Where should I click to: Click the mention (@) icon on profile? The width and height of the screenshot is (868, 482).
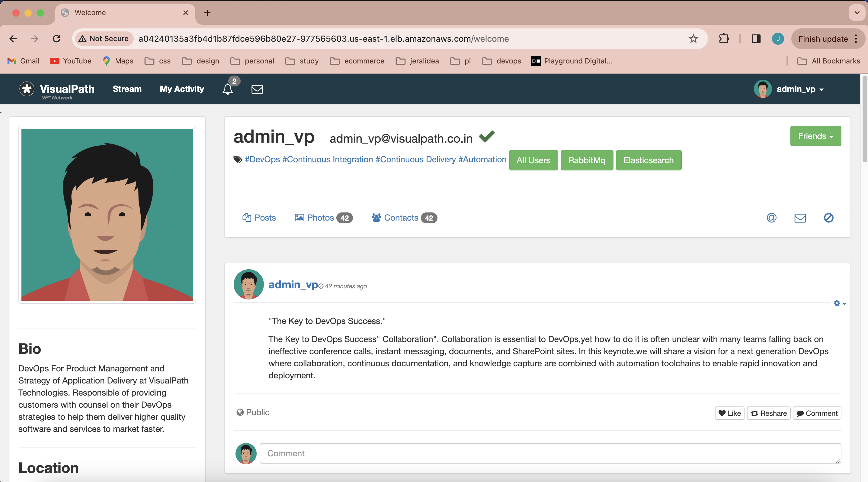[x=772, y=217]
